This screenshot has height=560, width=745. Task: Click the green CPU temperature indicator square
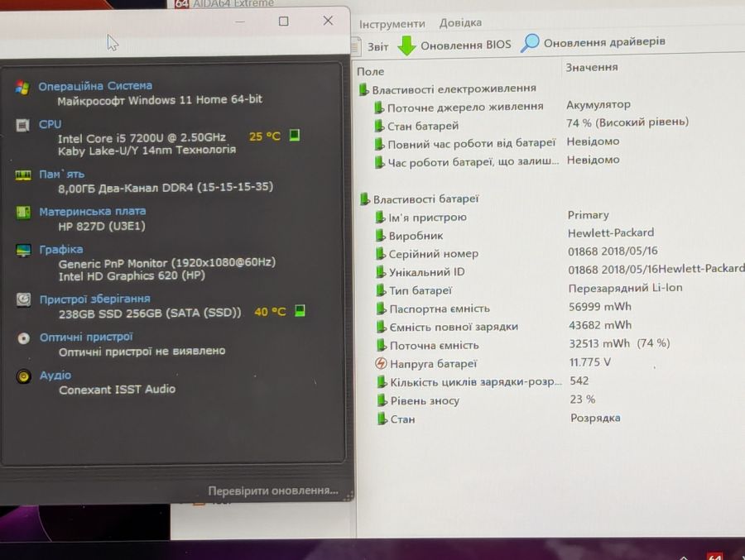pos(295,136)
